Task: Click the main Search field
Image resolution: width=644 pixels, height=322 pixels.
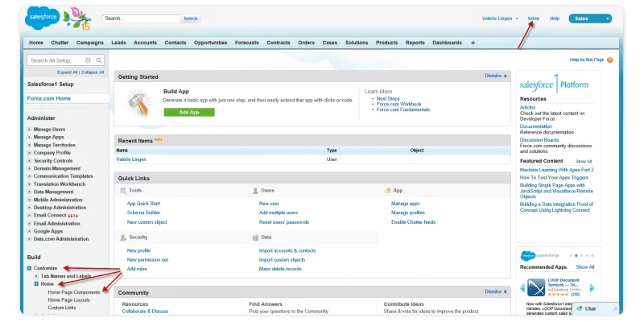Action: click(141, 19)
